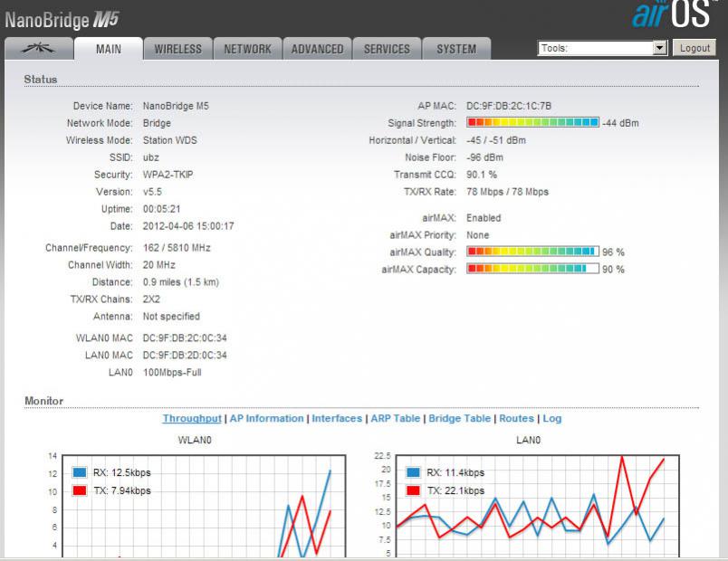
Task: Select the SERVICES tab
Action: point(387,49)
